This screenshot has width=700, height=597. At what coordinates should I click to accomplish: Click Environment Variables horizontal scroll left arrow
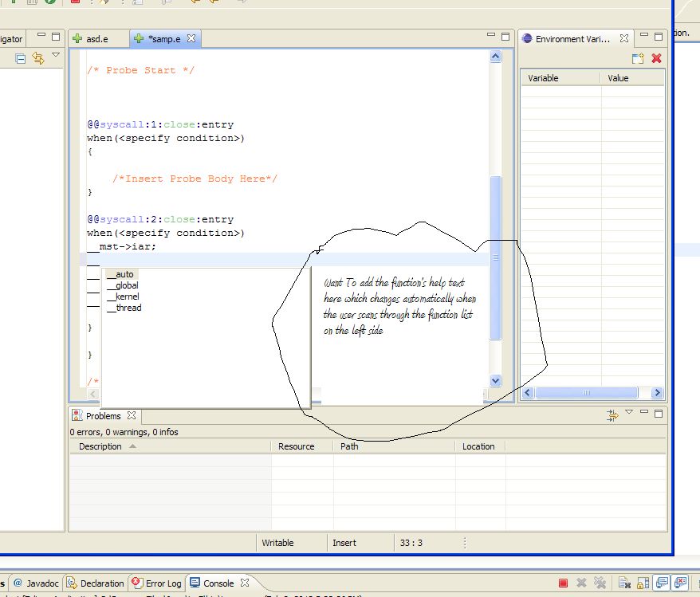coord(528,393)
